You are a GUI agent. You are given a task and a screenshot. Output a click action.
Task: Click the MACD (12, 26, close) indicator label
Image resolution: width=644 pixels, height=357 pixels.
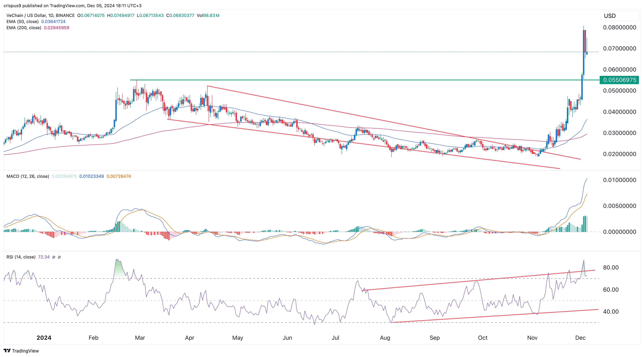click(x=28, y=176)
